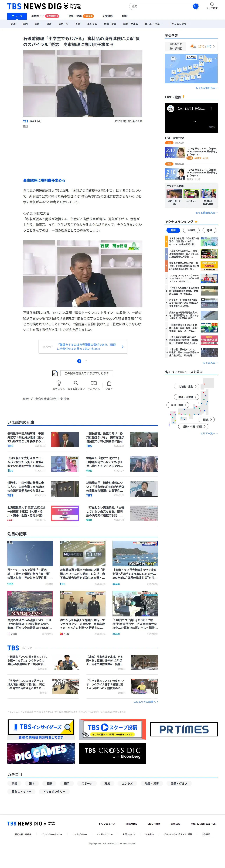Image resolution: width=225 pixels, height=868 pixels.
Task: Open プライバシーポリシー in the footer
Action: point(52,835)
